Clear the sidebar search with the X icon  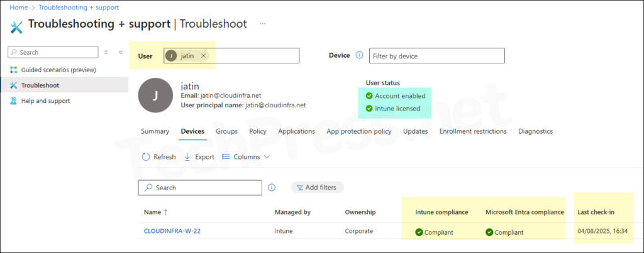click(x=106, y=52)
